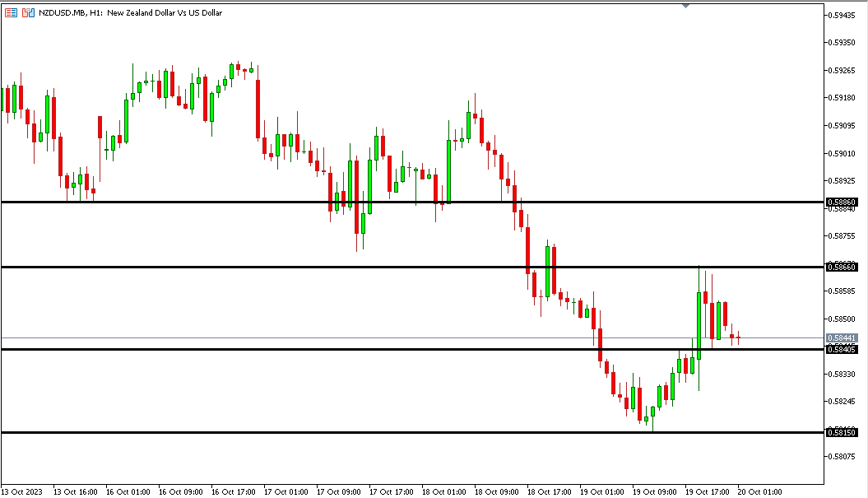
Task: Click the 13 Oct 16:00 time label
Action: (76, 492)
